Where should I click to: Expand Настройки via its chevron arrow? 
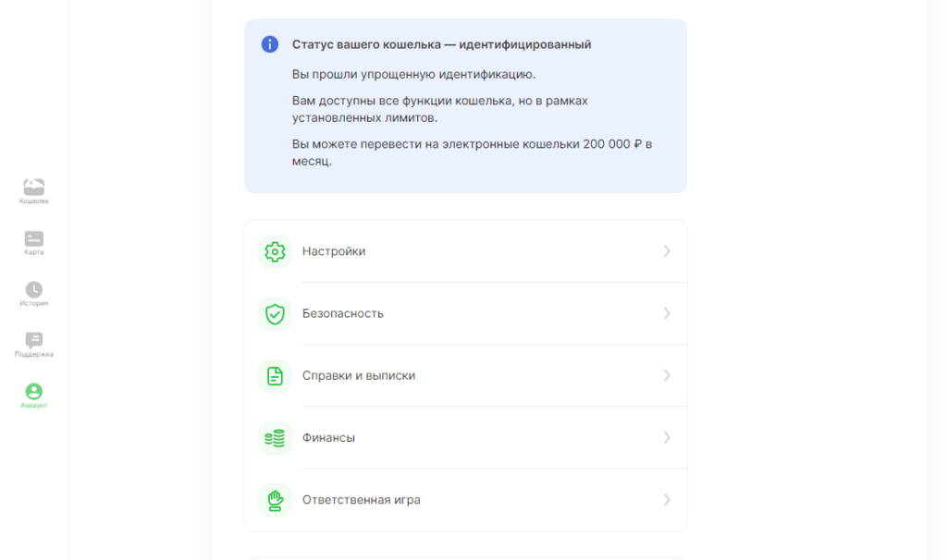pyautogui.click(x=667, y=251)
